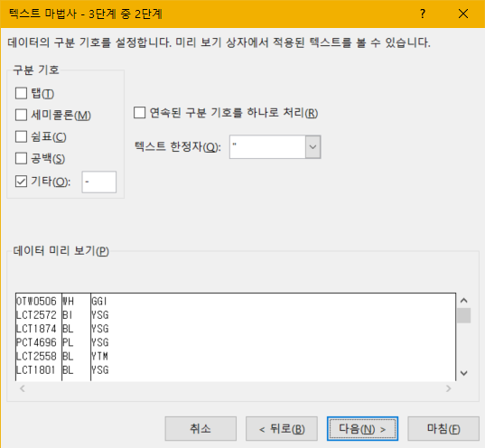Open the 텍스트 한정자 dropdown arrow
Screen dimensions: 485x448
pyautogui.click(x=312, y=147)
